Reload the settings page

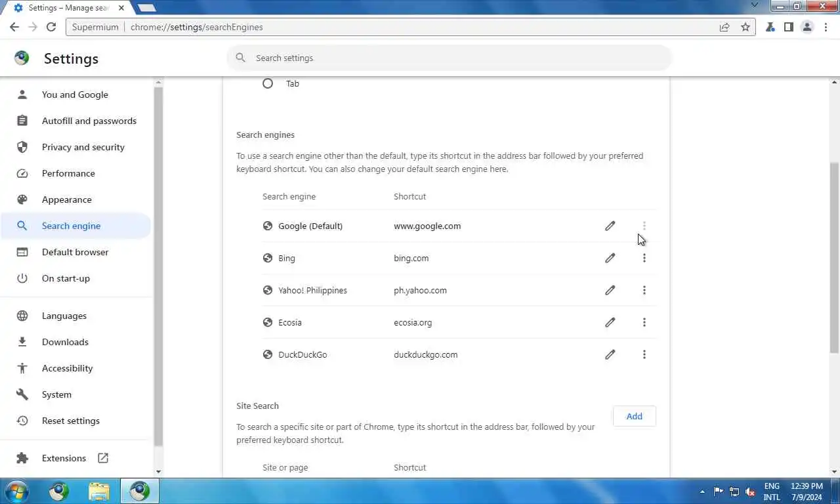coord(51,27)
